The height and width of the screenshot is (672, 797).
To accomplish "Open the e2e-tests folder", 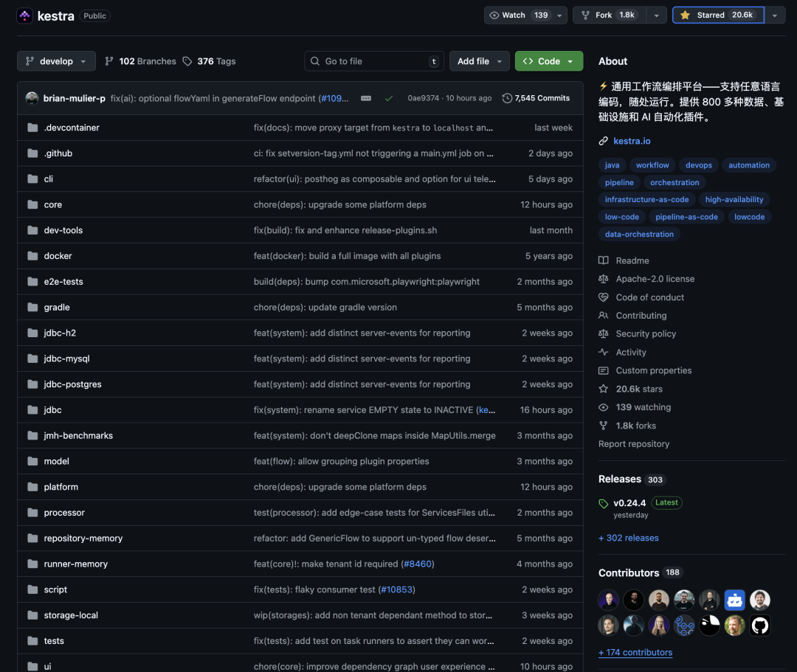I will pyautogui.click(x=63, y=281).
